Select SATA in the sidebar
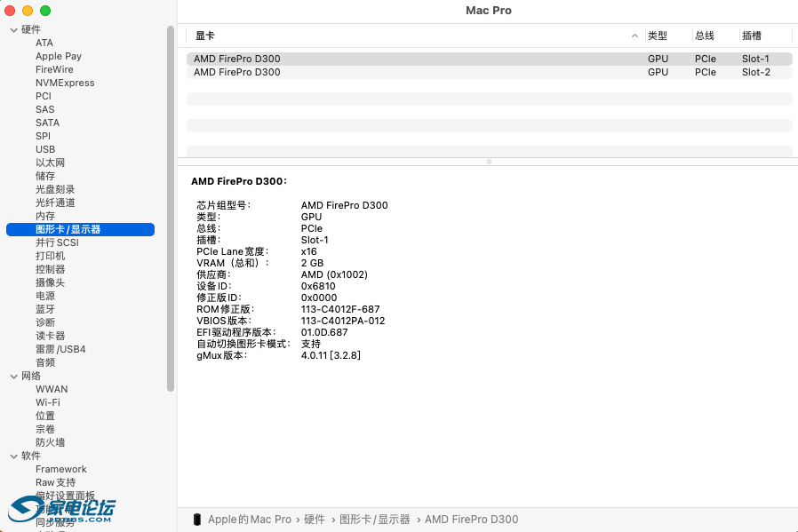Image resolution: width=798 pixels, height=532 pixels. tap(47, 123)
